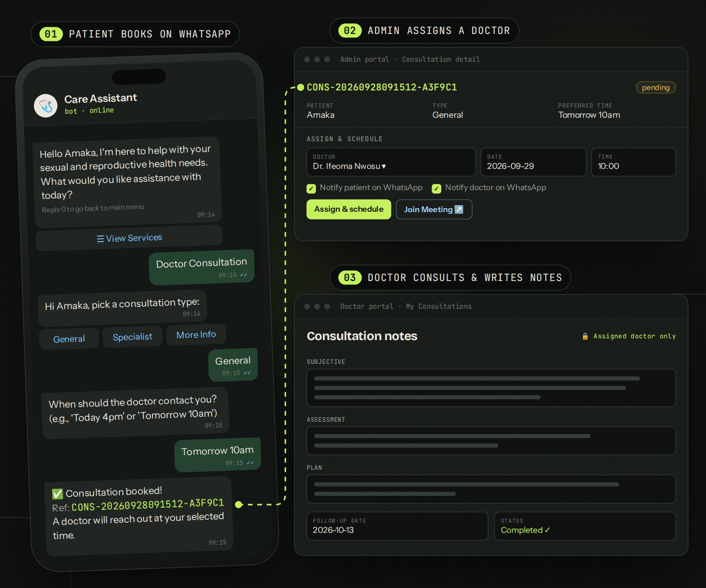The height and width of the screenshot is (588, 706).
Task: Click the Date field 2026-09-29
Action: (533, 162)
